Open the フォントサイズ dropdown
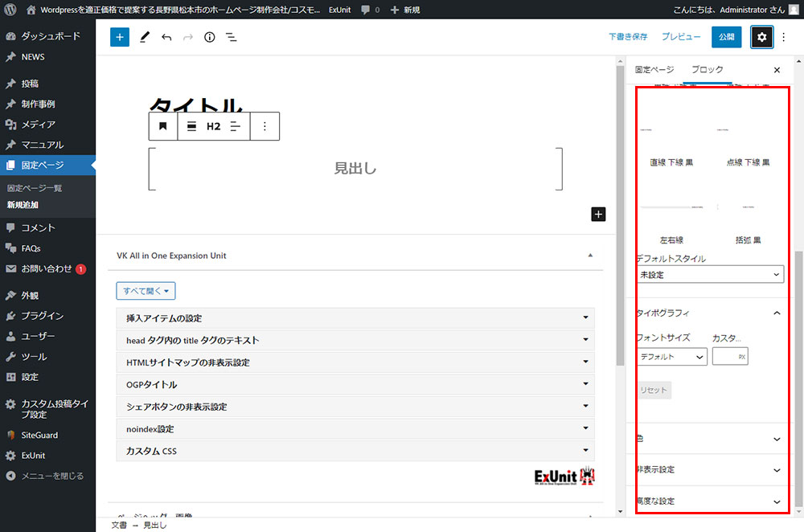Viewport: 804px width, 532px height. [672, 356]
